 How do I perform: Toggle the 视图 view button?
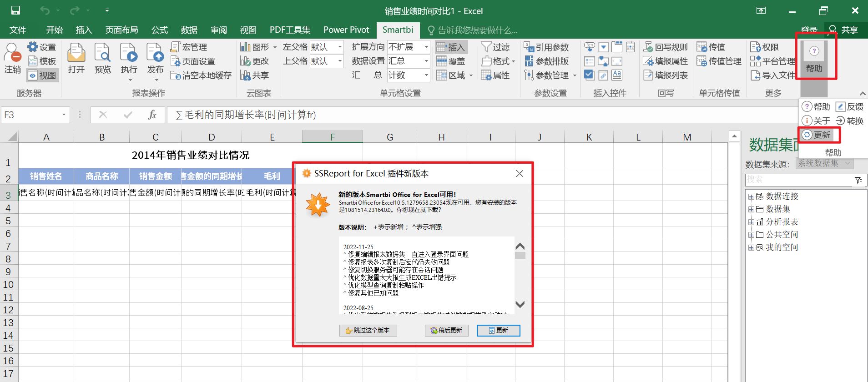(x=42, y=75)
